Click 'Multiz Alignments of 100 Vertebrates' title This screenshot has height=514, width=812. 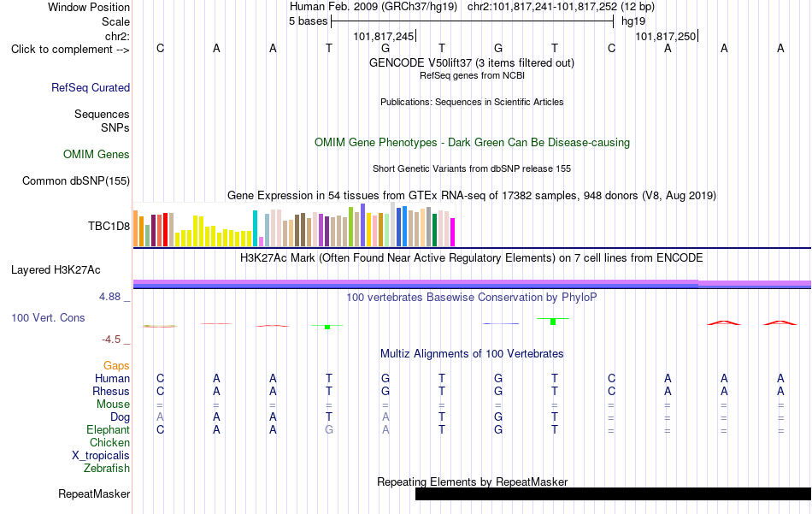(472, 354)
